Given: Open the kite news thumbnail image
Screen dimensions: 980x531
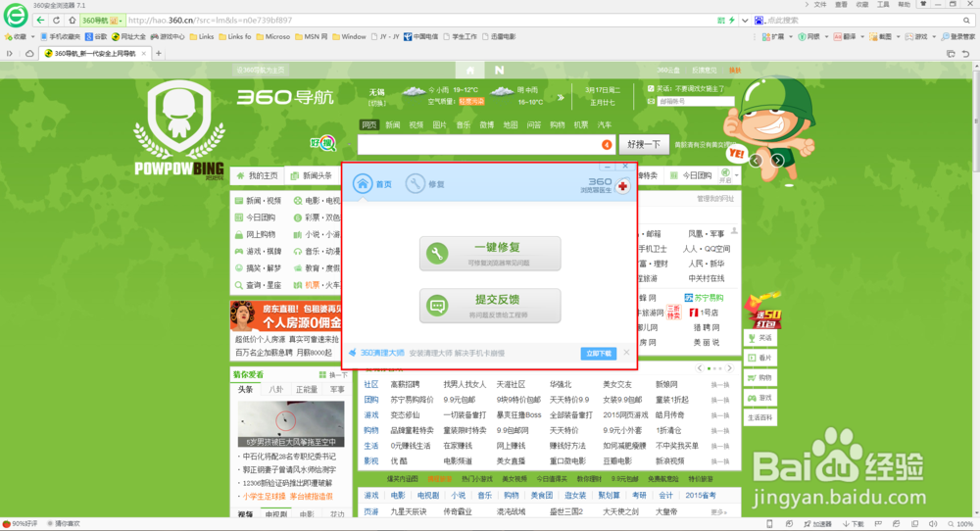Looking at the screenshot, I should point(291,423).
